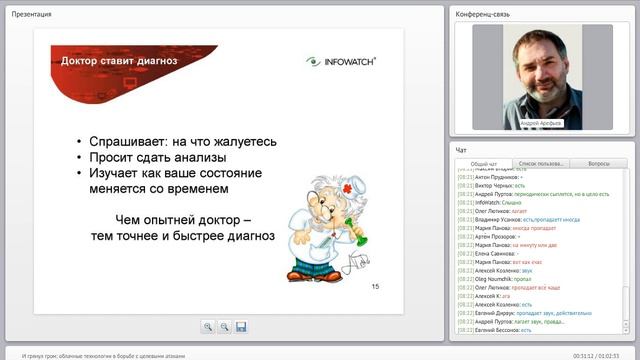Click the chat scrollbar thumb
The image size is (640, 360).
coord(626,303)
